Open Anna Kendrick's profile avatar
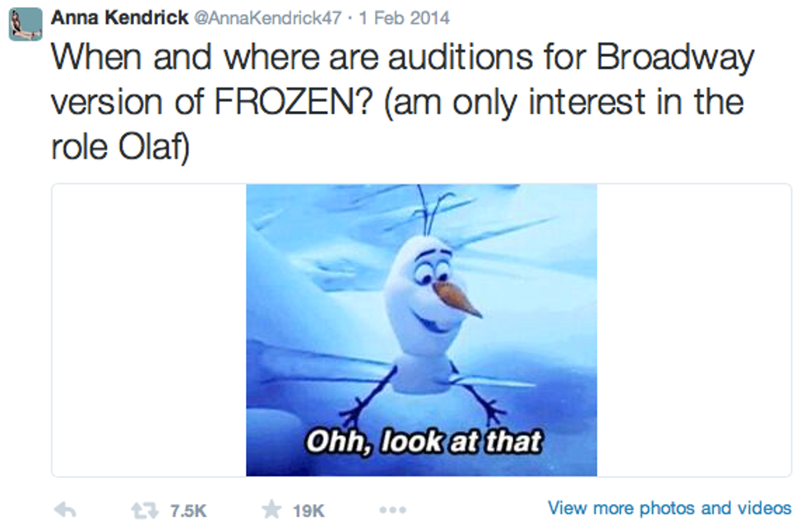The width and height of the screenshot is (806, 532). [25, 24]
